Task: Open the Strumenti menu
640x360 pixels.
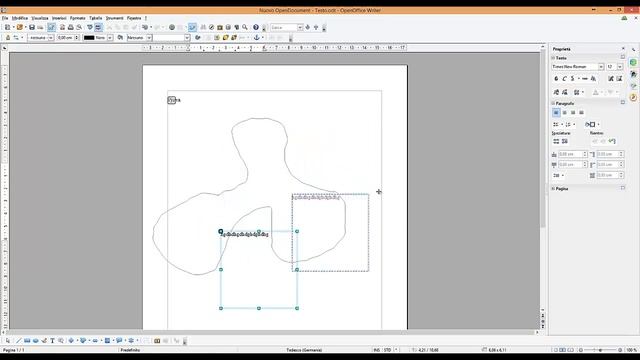Action: 114,18
